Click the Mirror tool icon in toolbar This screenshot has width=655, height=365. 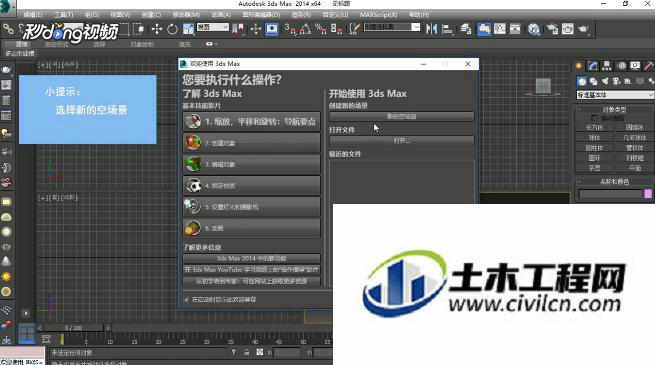click(x=432, y=29)
